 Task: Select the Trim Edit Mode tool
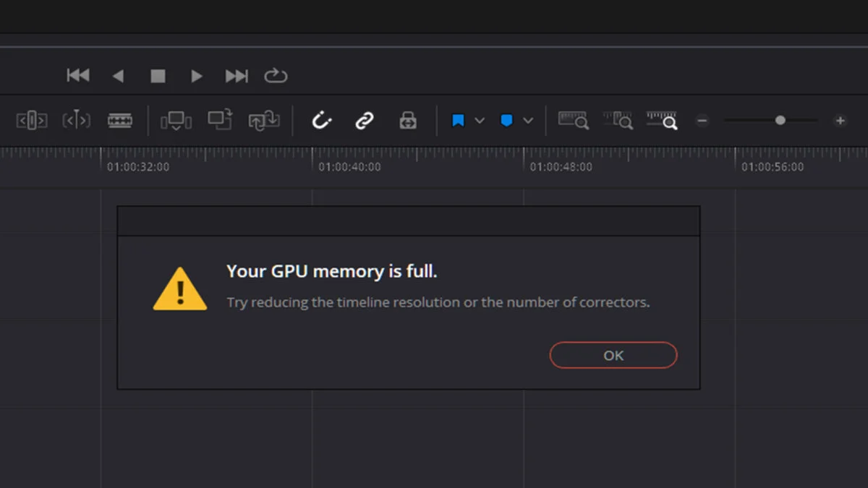(x=32, y=121)
